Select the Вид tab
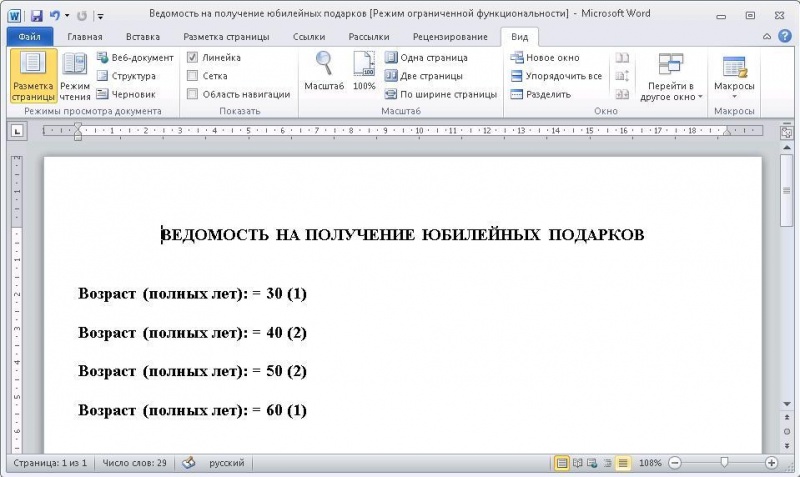This screenshot has width=800, height=477. (x=519, y=37)
